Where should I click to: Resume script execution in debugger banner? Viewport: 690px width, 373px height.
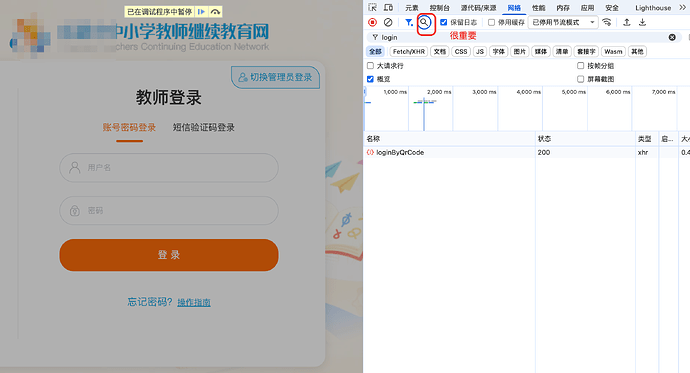coord(201,12)
